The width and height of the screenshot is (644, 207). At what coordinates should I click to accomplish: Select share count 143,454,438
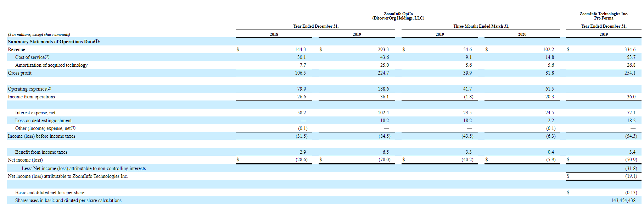623,200
